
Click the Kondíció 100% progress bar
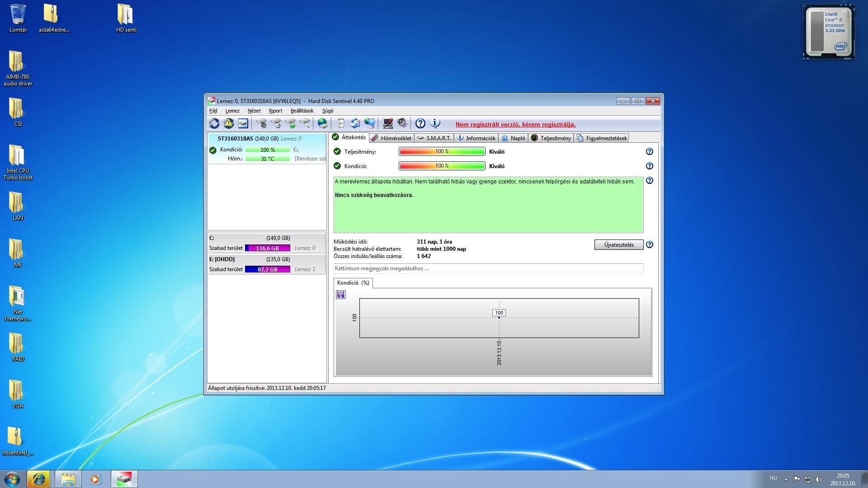coord(442,166)
